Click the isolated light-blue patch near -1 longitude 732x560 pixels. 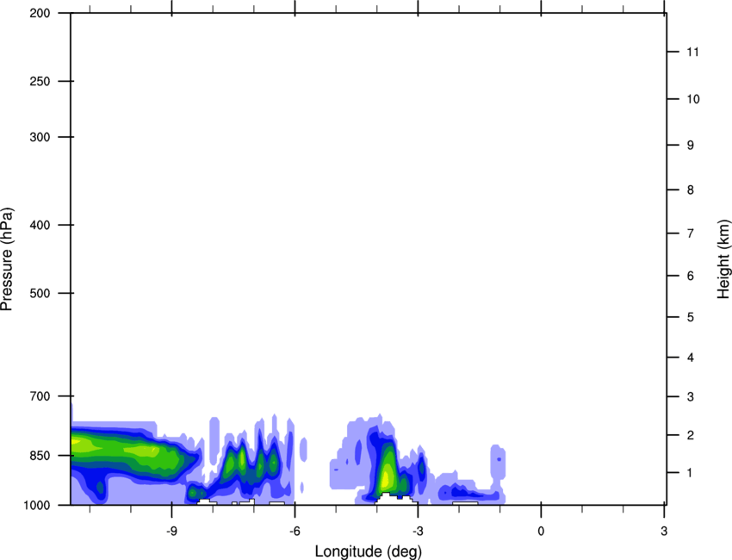[498, 462]
